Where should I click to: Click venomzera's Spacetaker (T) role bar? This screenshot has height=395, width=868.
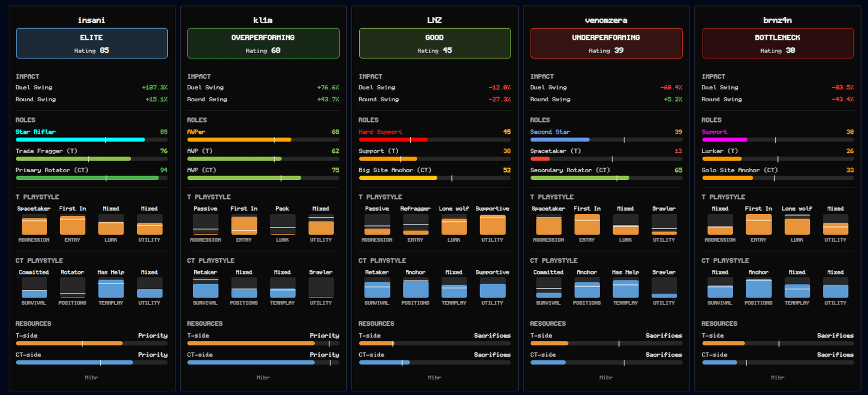click(x=606, y=159)
